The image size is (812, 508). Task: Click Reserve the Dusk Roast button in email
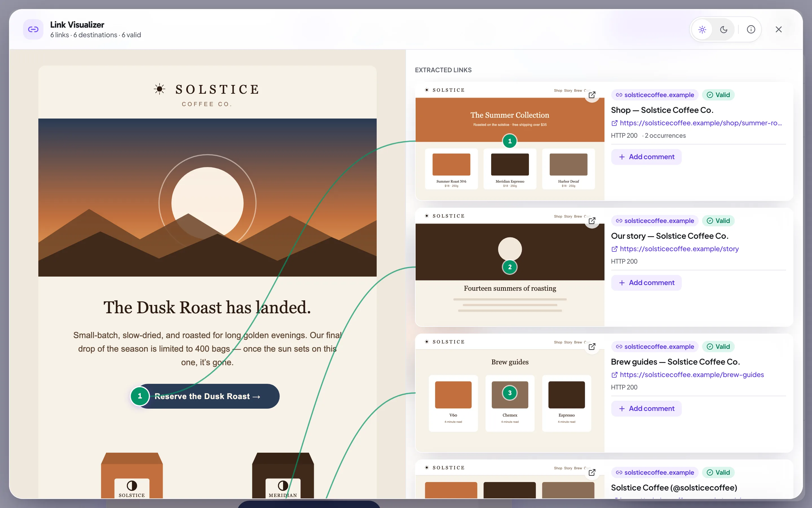click(x=208, y=396)
